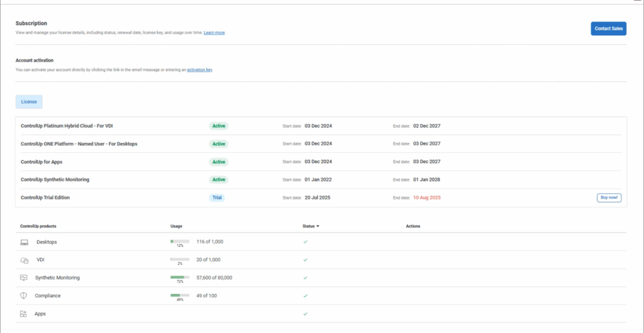644x333 pixels.
Task: Click Buy now! for Trial Edition
Action: [609, 198]
